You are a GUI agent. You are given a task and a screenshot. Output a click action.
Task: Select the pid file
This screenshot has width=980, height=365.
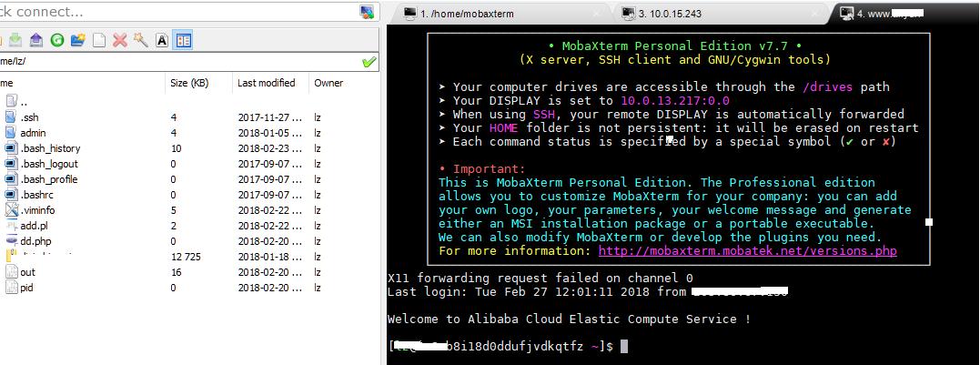tap(27, 288)
